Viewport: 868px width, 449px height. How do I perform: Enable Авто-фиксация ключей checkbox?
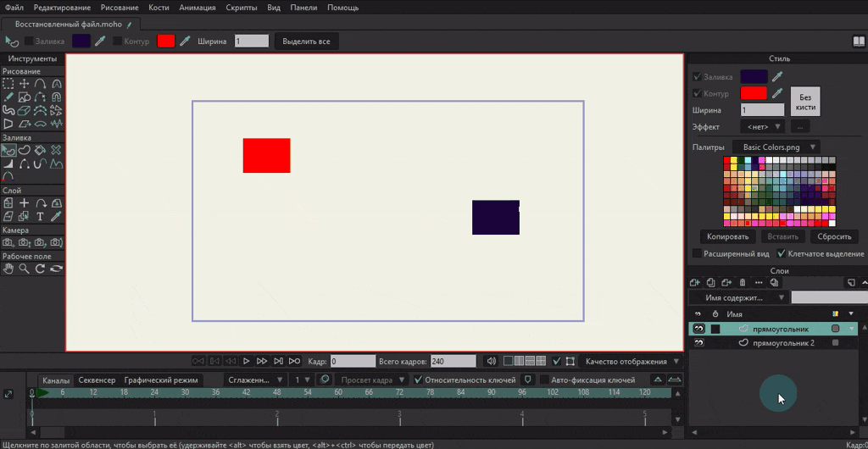[x=544, y=380]
